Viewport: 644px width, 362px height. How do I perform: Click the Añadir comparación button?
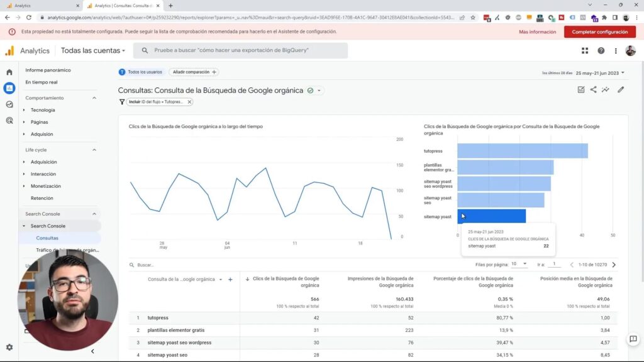coord(194,72)
